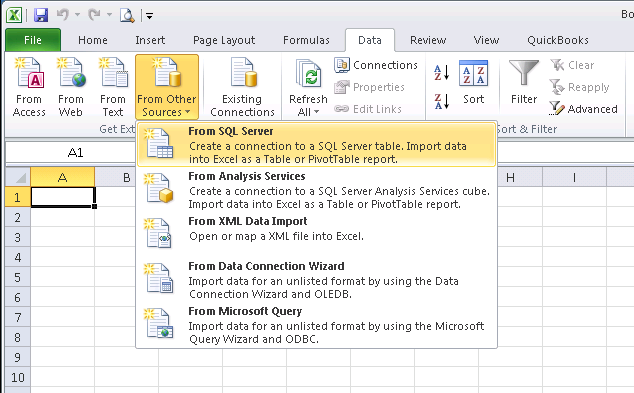
Task: Switch to the View tab
Action: click(x=486, y=40)
